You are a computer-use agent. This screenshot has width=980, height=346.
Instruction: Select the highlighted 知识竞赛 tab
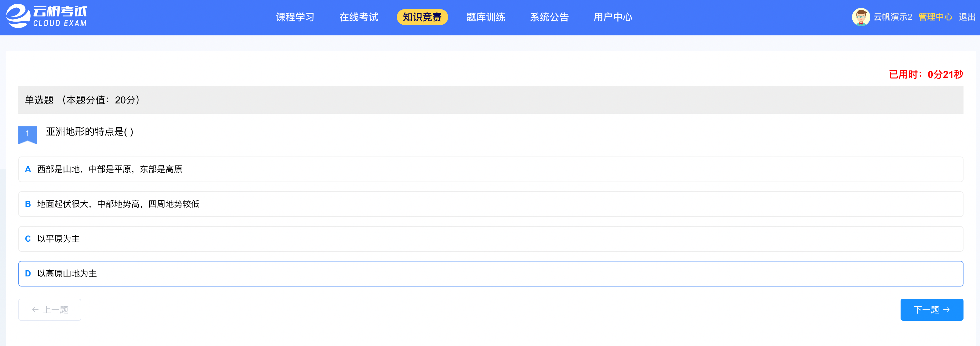coord(422,17)
